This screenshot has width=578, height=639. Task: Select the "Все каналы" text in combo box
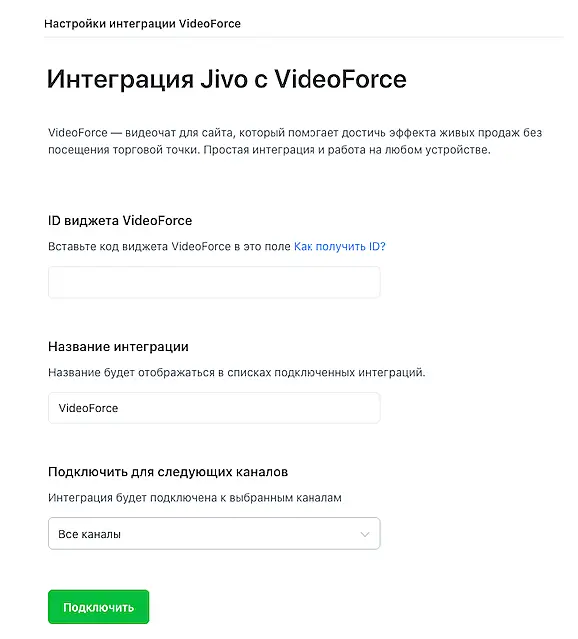pyautogui.click(x=89, y=534)
